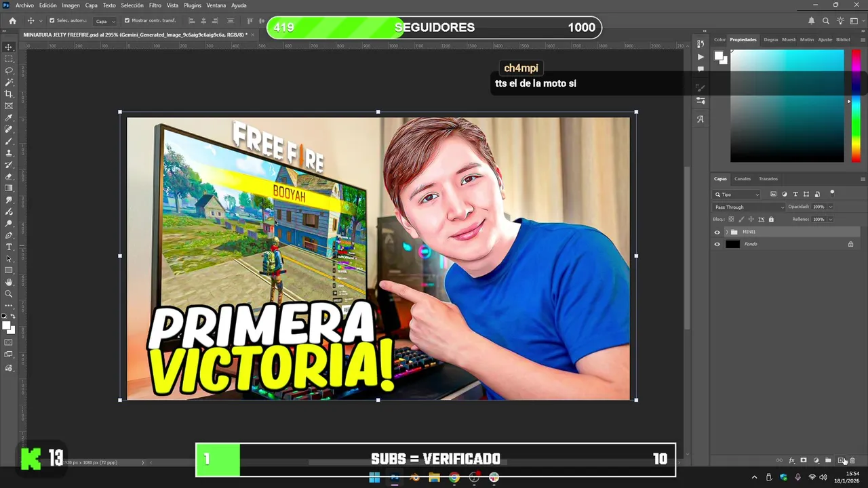Toggle Mostrar contr. transf. checkbox
Viewport: 868px width, 488px height.
point(127,21)
